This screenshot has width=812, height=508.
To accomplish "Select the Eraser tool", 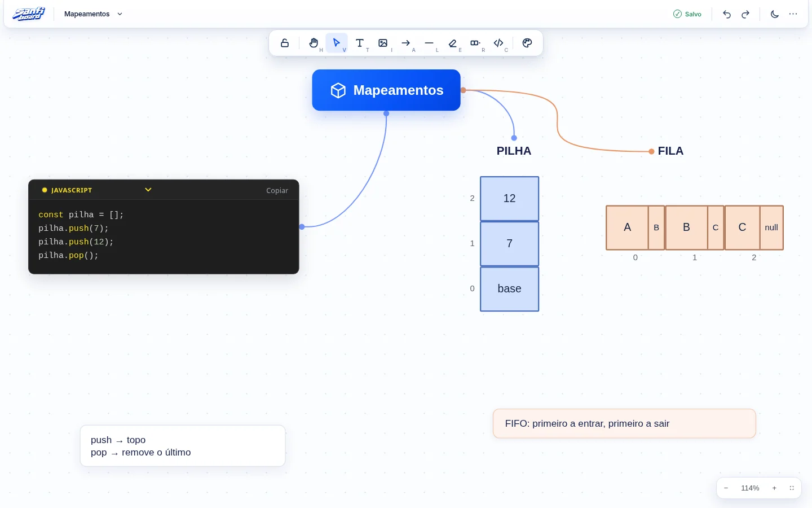I will coord(452,43).
